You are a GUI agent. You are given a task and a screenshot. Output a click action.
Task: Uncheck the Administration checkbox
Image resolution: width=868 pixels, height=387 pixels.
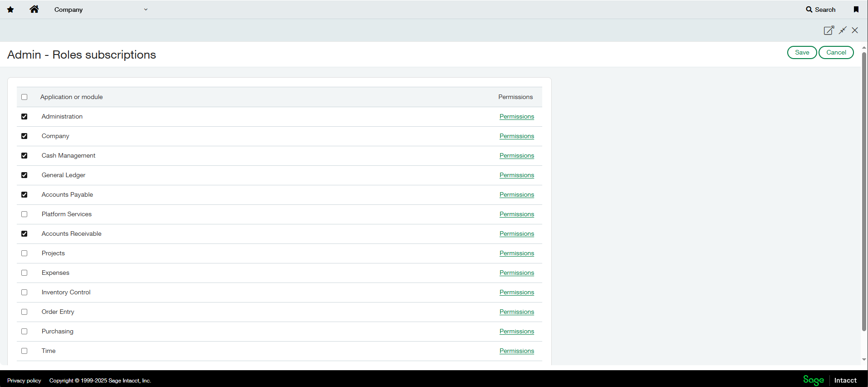click(25, 117)
